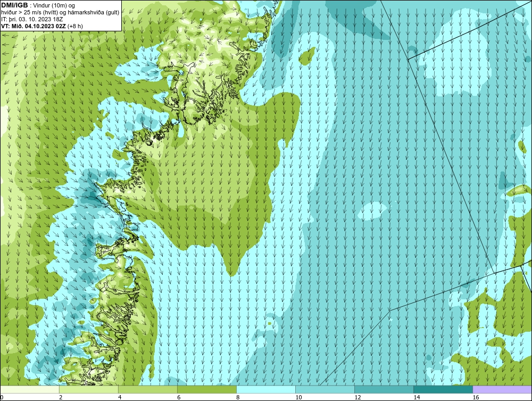
Task: Click the 12–14 m/s teal legend swatch
Action: [384, 389]
